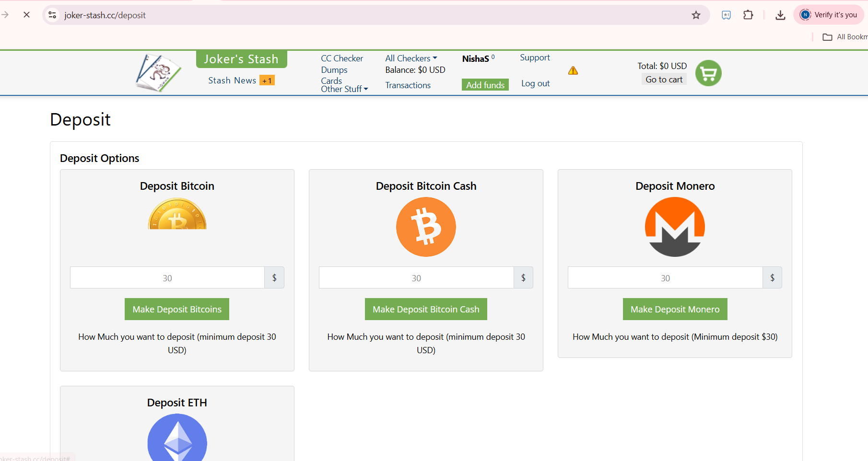Image resolution: width=868 pixels, height=461 pixels.
Task: Click the Monero deposit amount field
Action: [x=665, y=277]
